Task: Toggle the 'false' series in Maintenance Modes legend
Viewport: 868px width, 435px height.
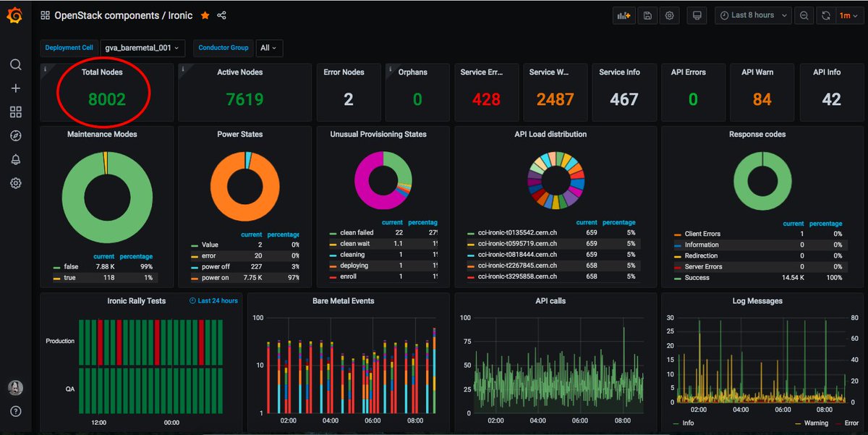Action: click(69, 266)
